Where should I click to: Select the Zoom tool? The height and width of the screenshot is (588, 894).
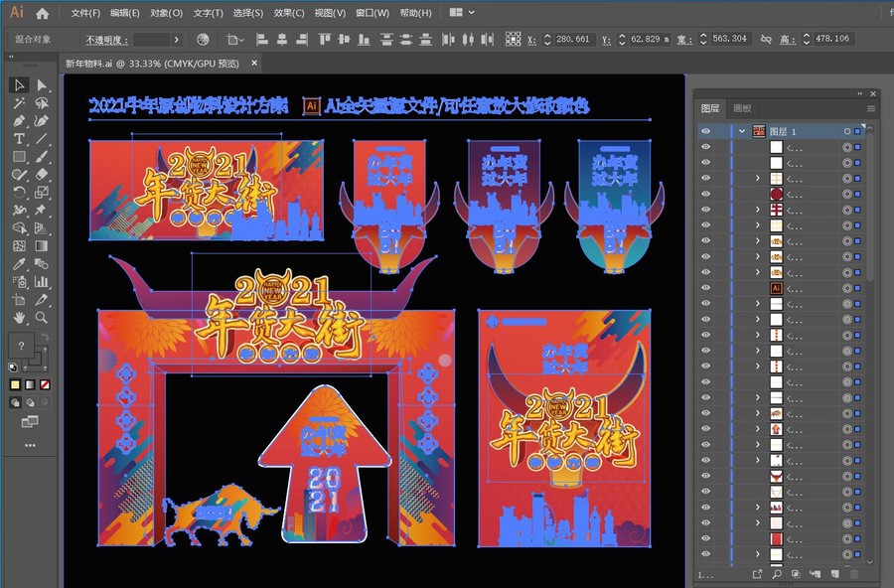pyautogui.click(x=41, y=318)
